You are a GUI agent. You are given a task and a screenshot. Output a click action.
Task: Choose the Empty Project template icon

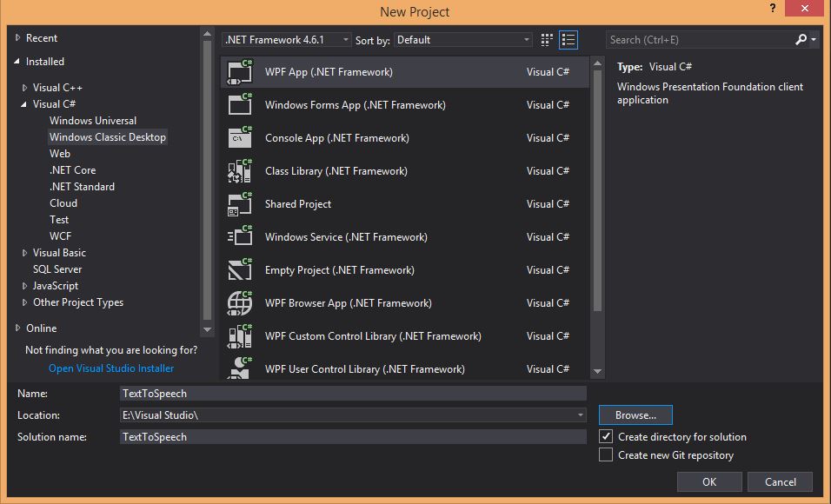(x=240, y=269)
